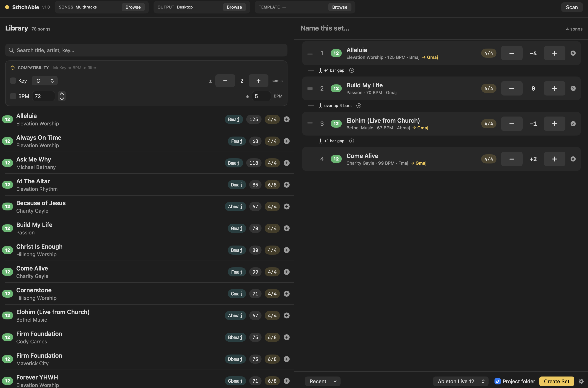
Task: Transpose Alleluia down a semitone
Action: (x=512, y=53)
